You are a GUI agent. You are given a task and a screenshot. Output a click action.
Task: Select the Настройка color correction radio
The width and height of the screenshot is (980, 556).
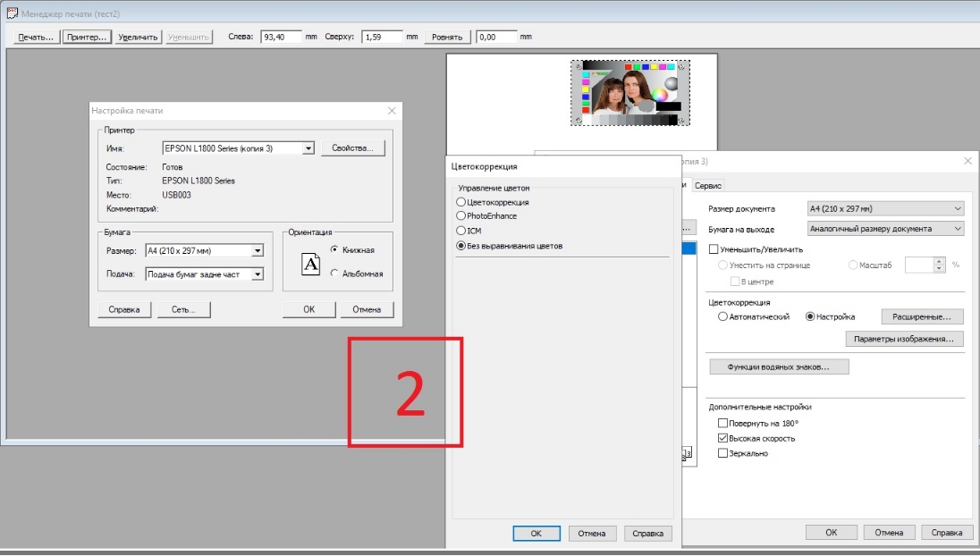(x=810, y=316)
